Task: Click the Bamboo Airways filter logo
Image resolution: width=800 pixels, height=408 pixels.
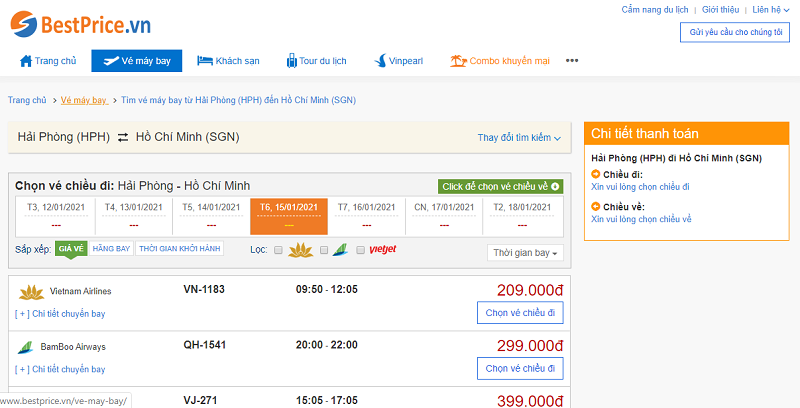Action: pos(340,250)
